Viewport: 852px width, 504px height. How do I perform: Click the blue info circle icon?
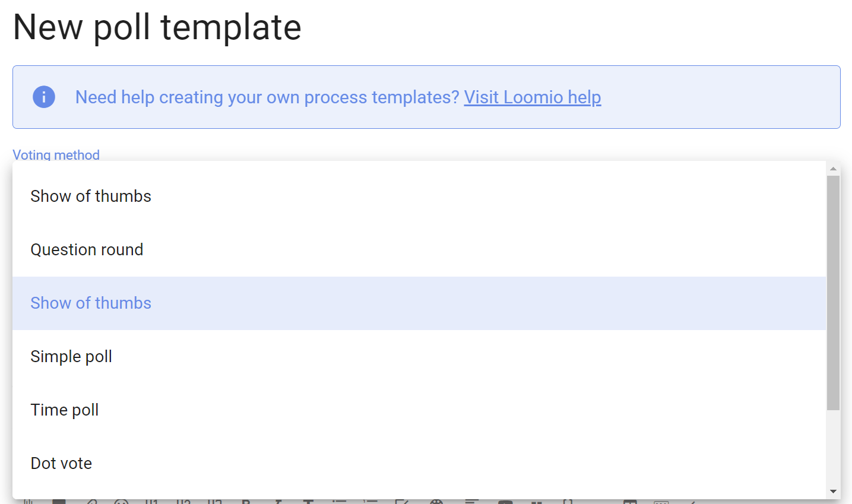[x=44, y=97]
